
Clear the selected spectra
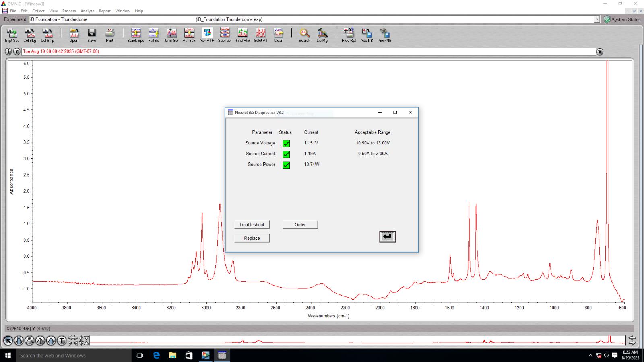278,35
